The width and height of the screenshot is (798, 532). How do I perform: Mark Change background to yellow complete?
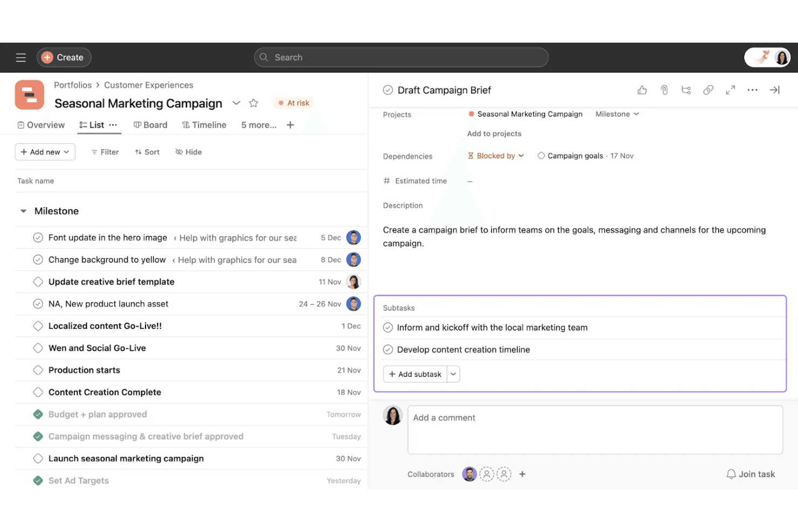pyautogui.click(x=38, y=260)
